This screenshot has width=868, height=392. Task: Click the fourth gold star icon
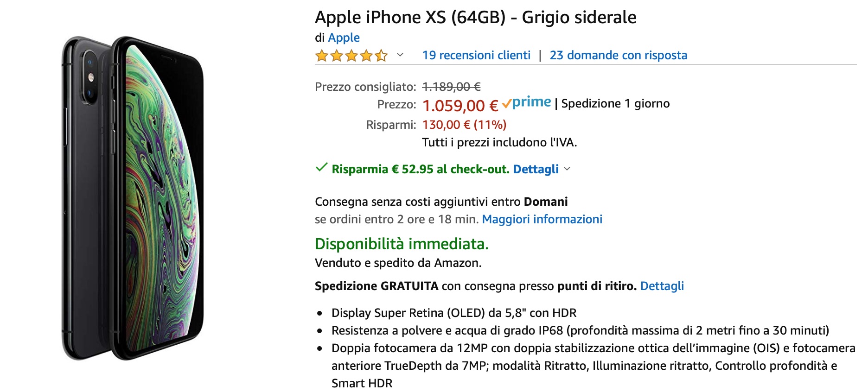click(366, 56)
